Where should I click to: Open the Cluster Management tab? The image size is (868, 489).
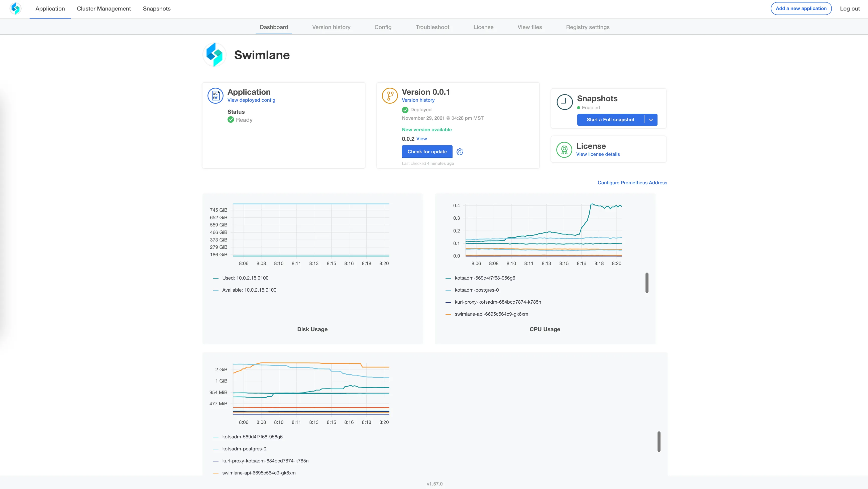[x=104, y=9]
